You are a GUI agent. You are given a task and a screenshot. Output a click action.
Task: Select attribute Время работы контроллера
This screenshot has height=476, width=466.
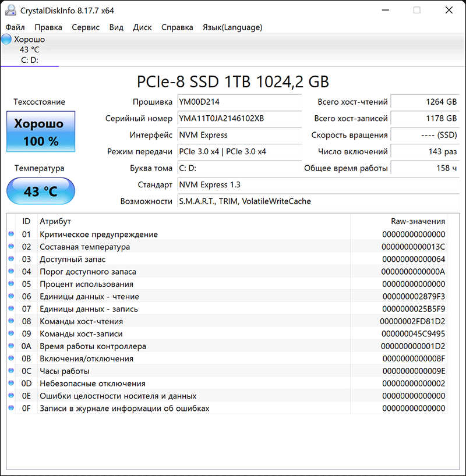(x=93, y=346)
